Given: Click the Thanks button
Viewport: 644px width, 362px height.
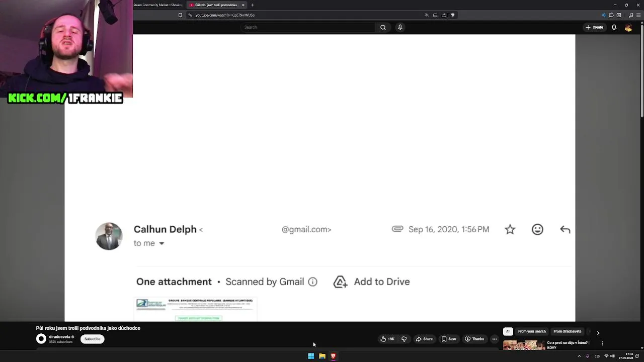Looking at the screenshot, I should coord(474,339).
